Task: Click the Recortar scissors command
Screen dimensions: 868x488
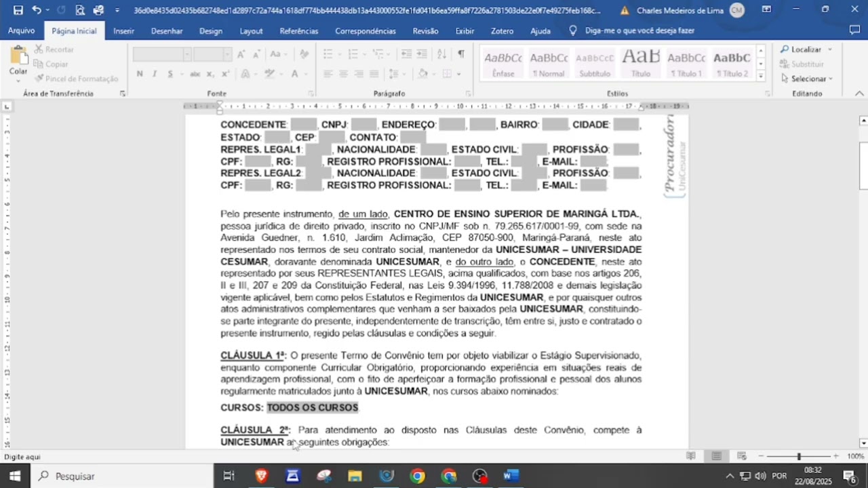Action: 53,49
